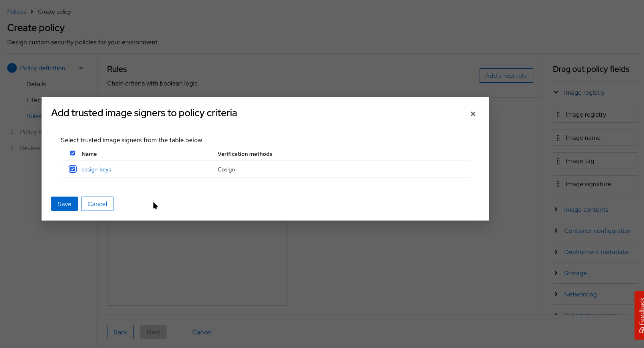Go to the Policies breadcrumb link
Viewport: 644px width, 348px height.
coord(16,12)
